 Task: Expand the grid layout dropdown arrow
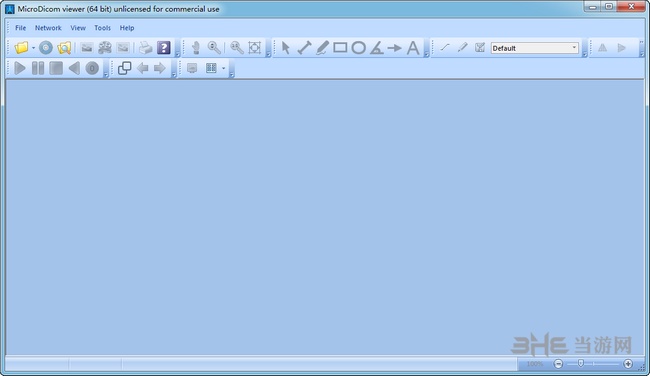coord(223,68)
